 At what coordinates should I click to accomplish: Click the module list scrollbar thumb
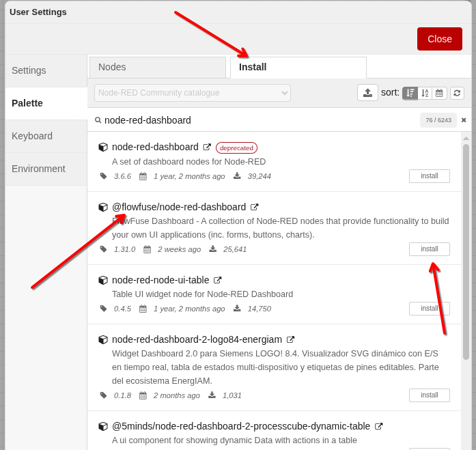(466, 252)
